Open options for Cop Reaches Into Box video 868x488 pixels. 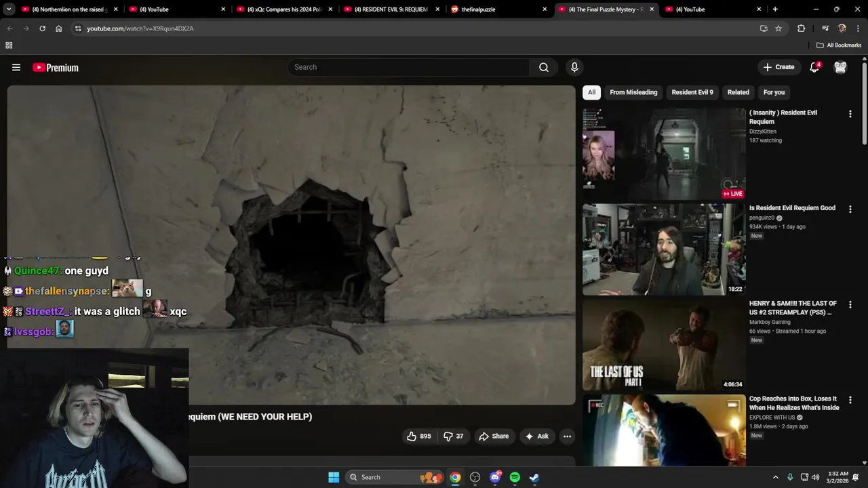point(850,400)
